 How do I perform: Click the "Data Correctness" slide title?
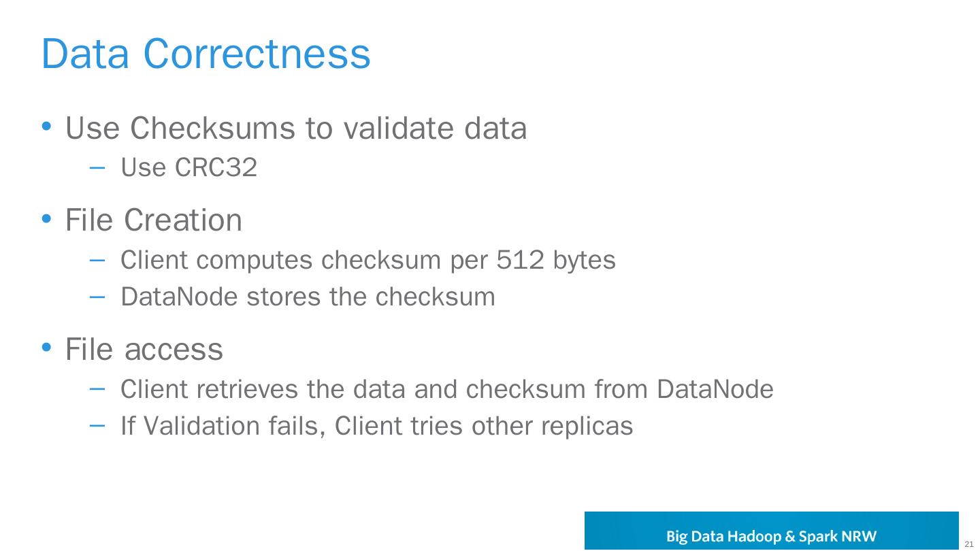tap(206, 53)
